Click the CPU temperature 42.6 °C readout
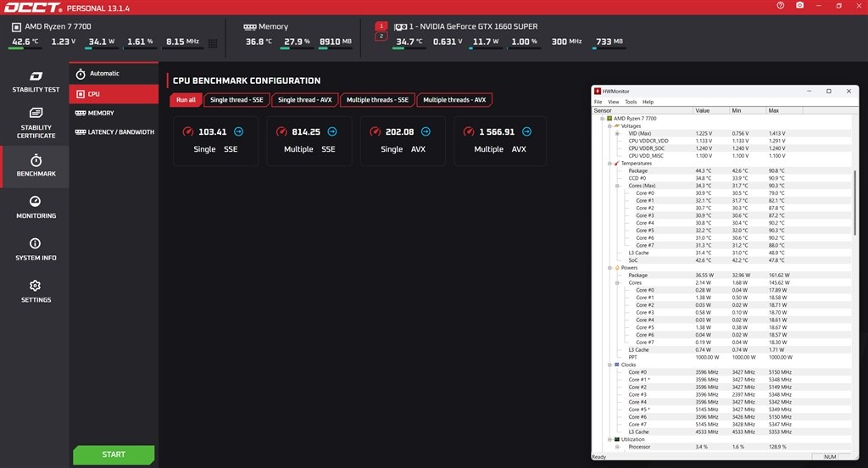The image size is (868, 468). point(25,42)
